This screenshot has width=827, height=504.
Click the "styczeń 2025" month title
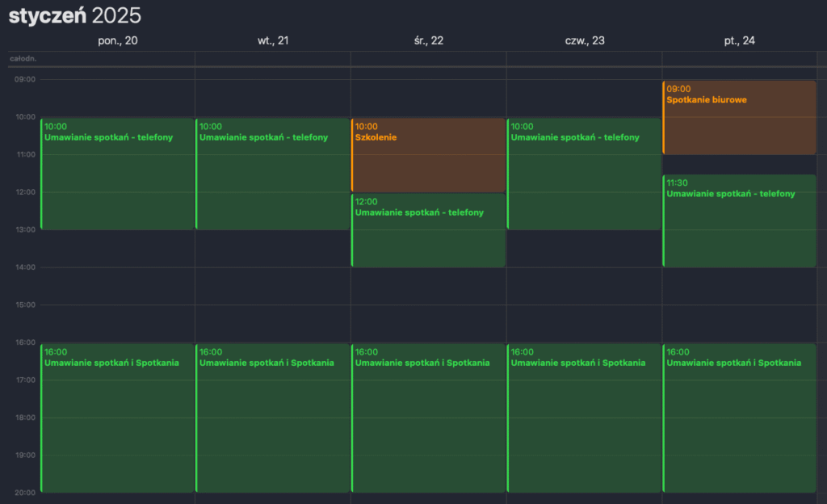(x=75, y=16)
